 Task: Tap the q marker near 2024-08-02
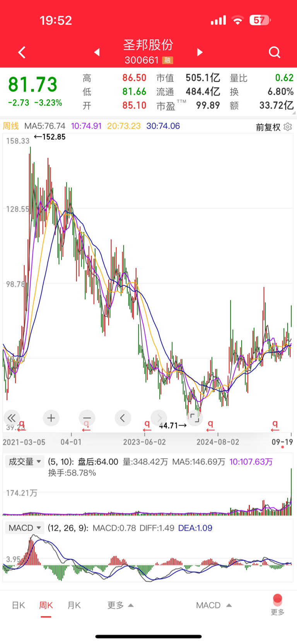coord(210,425)
